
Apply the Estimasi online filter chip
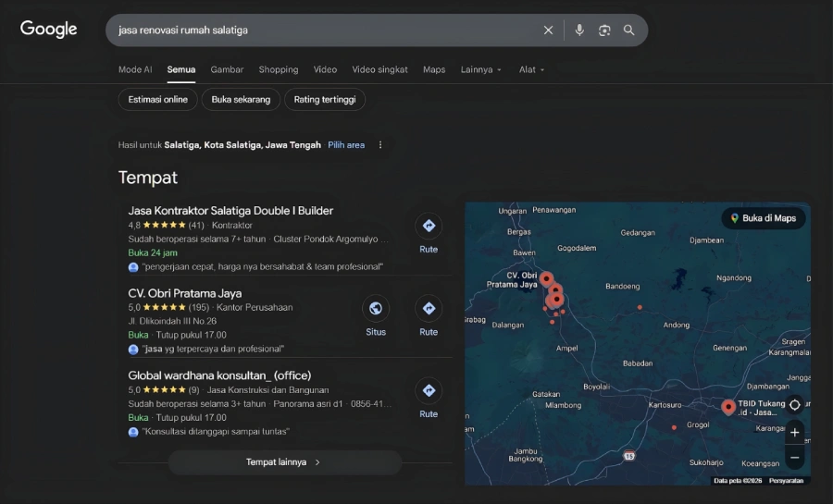click(x=157, y=99)
